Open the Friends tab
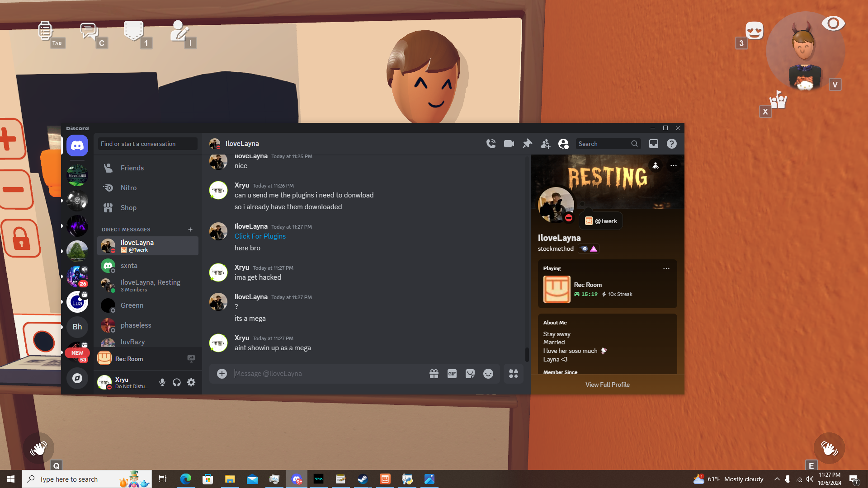The width and height of the screenshot is (868, 488). pos(132,168)
